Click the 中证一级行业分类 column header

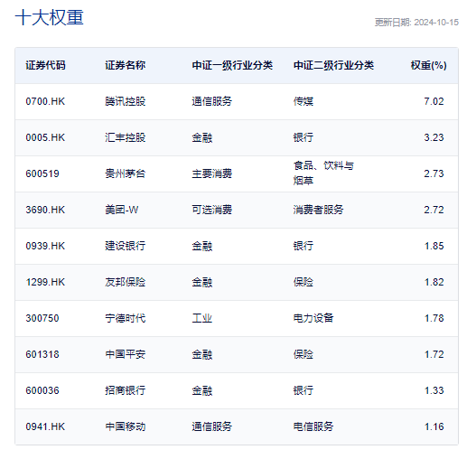(x=232, y=65)
